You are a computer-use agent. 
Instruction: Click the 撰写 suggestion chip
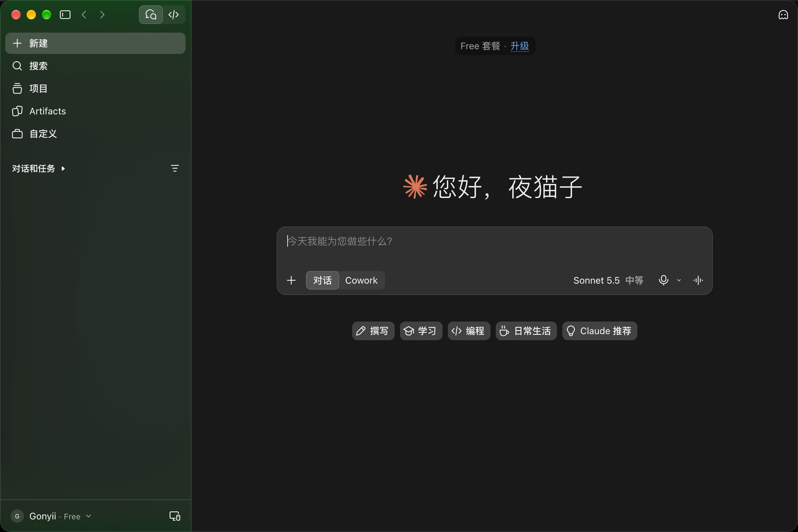373,331
